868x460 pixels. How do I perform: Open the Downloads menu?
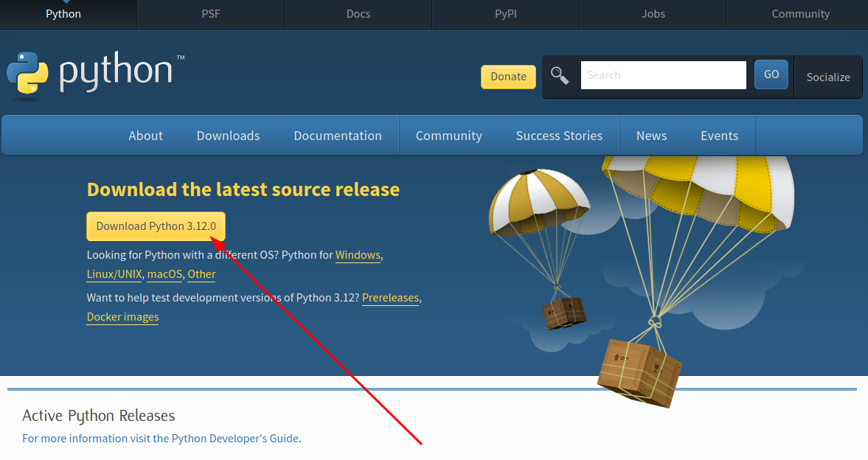pyautogui.click(x=228, y=136)
